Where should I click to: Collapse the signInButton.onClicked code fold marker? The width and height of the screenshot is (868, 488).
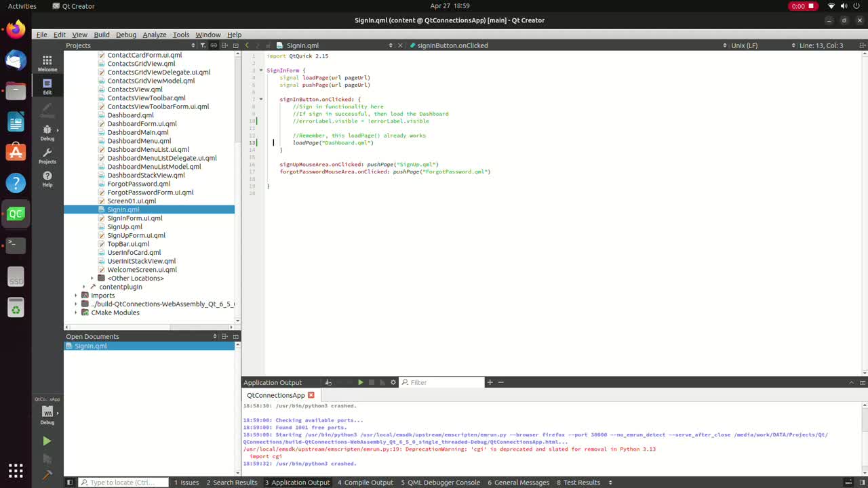(x=260, y=99)
